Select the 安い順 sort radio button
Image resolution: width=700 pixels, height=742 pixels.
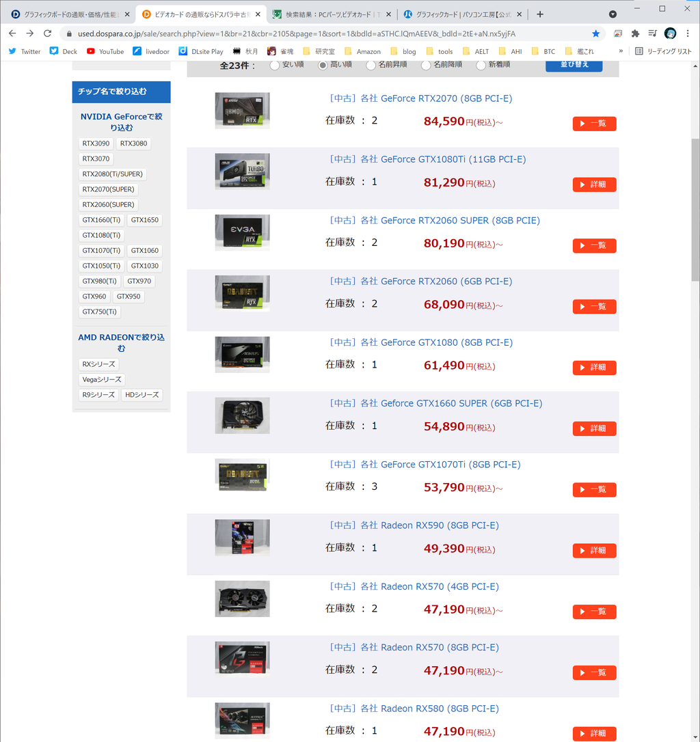click(x=275, y=66)
